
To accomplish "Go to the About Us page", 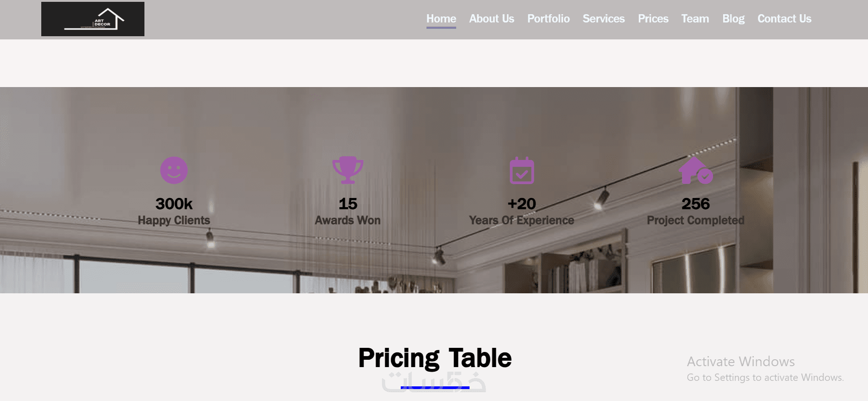I will (492, 19).
